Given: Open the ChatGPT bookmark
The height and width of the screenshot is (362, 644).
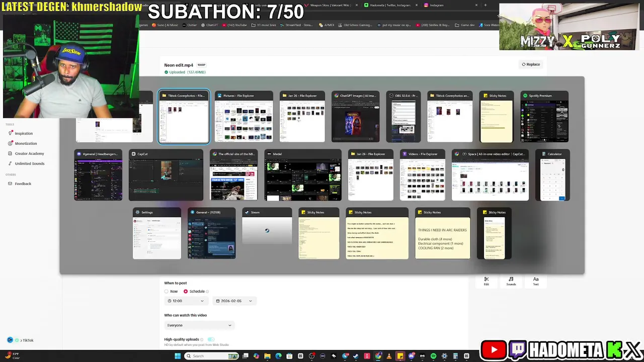Looking at the screenshot, I should pos(209,25).
